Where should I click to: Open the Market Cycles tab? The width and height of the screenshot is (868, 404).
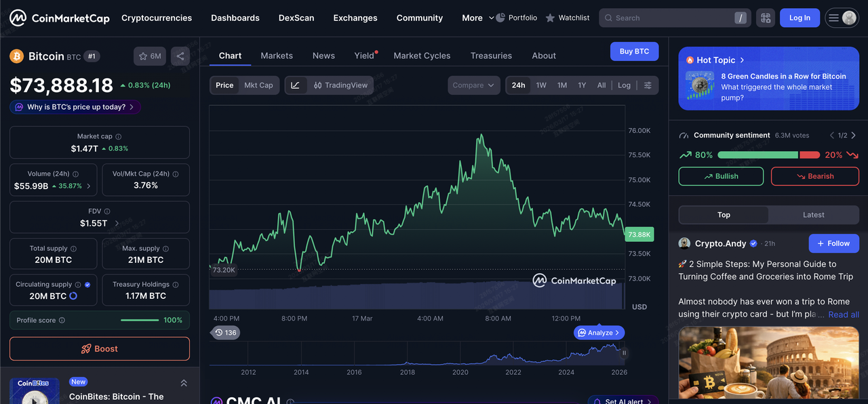[x=422, y=56]
